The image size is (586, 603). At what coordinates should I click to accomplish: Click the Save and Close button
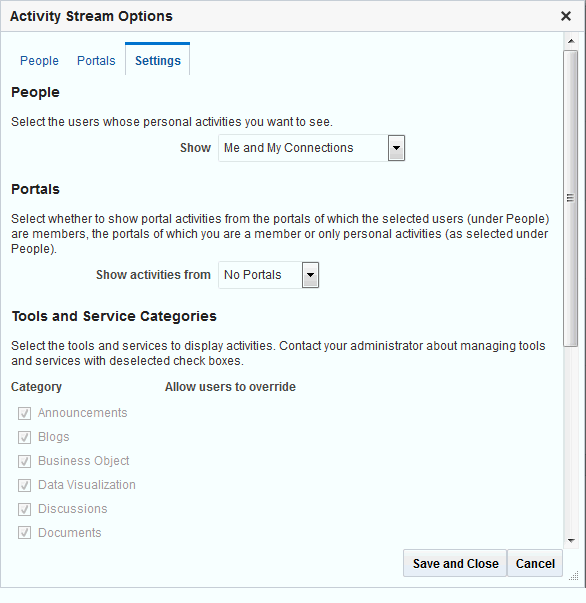click(x=455, y=563)
